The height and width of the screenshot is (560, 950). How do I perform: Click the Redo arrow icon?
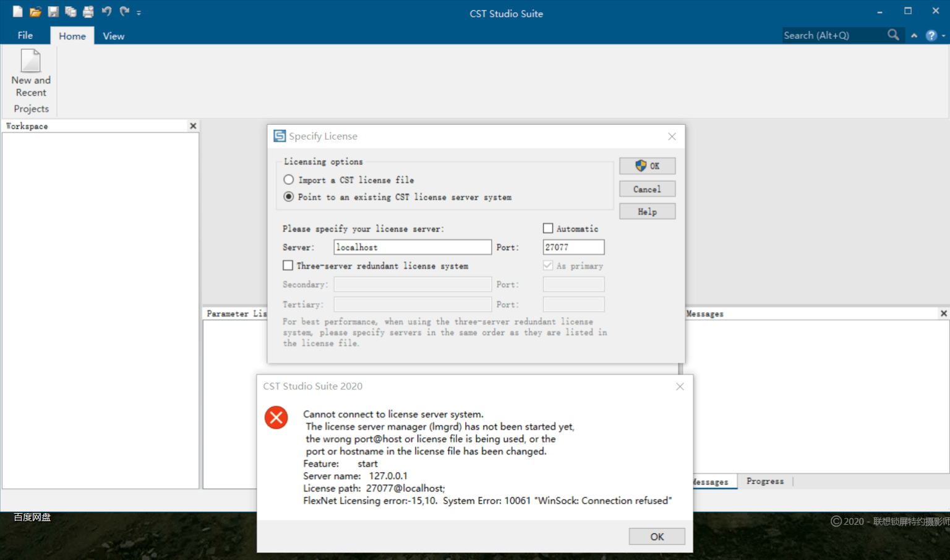click(124, 12)
